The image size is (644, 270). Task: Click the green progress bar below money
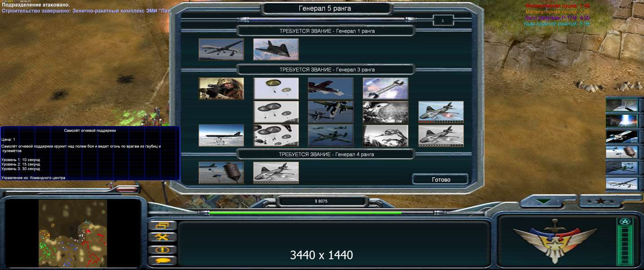click(x=306, y=212)
